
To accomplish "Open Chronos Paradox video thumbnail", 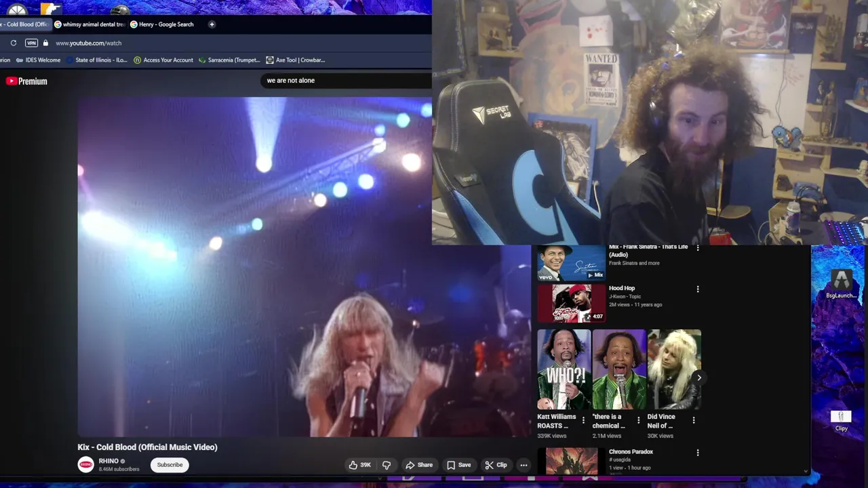I will 571,462.
